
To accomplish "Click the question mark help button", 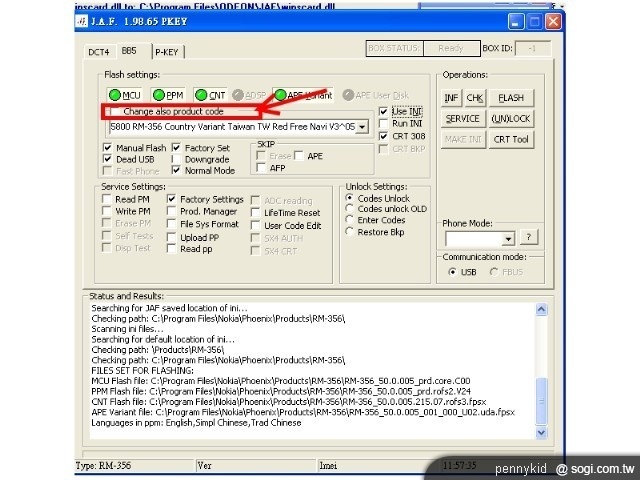I will [529, 238].
